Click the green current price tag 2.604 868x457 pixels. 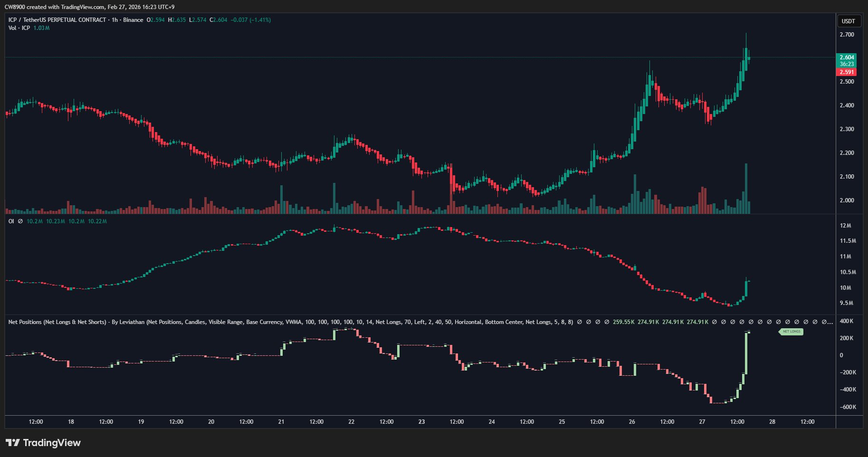click(847, 57)
